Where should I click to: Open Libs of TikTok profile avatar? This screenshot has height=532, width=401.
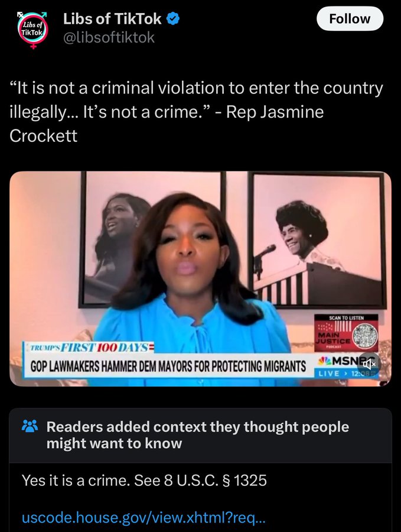pyautogui.click(x=32, y=30)
